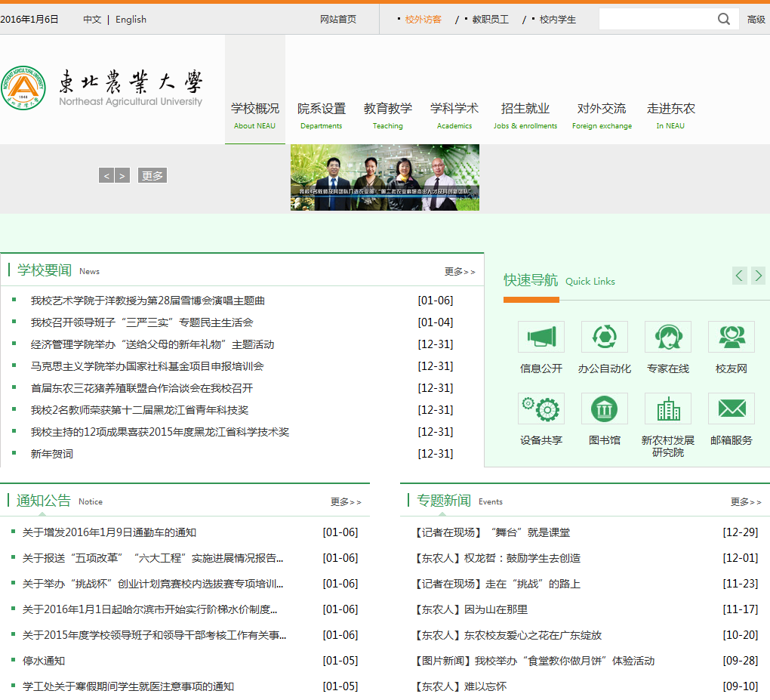Click the 新农村发展研究院 building icon
The height and width of the screenshot is (700, 770).
[667, 409]
